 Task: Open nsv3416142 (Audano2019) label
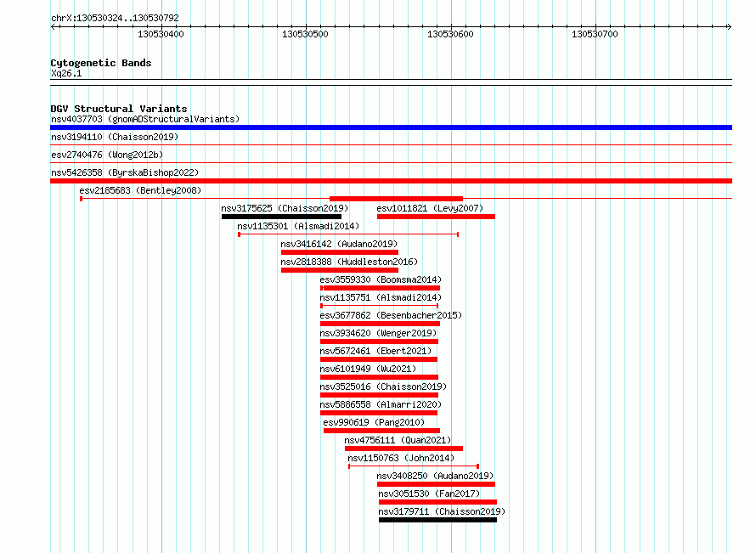(x=339, y=244)
